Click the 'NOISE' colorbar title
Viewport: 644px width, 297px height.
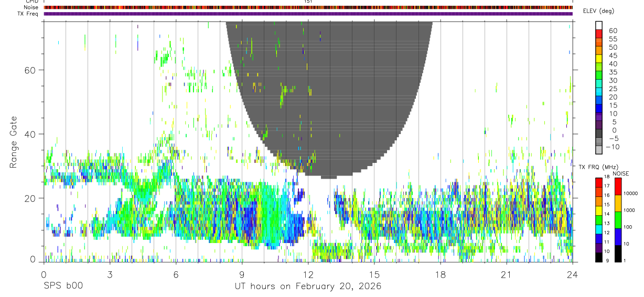[620, 173]
